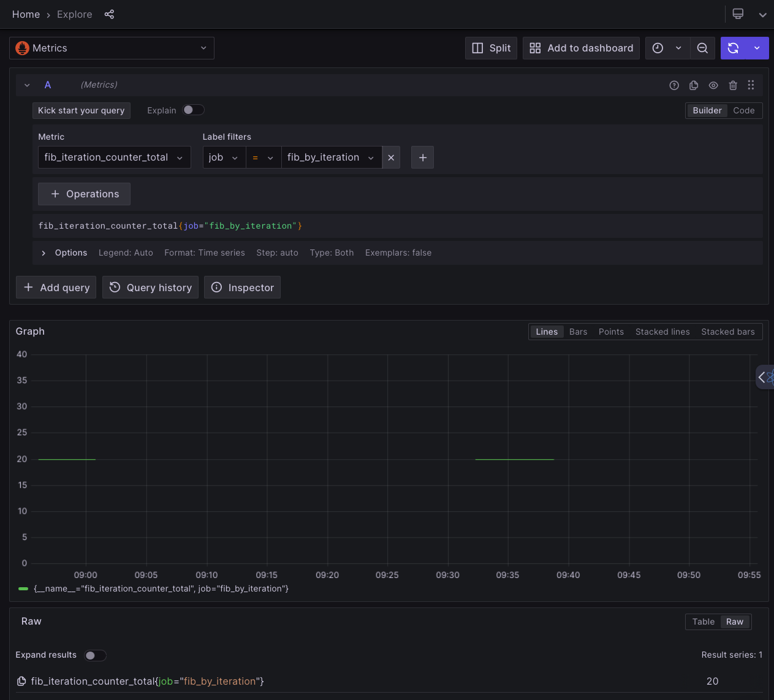Switch graph style to Bars
The height and width of the screenshot is (700, 774).
pos(578,332)
